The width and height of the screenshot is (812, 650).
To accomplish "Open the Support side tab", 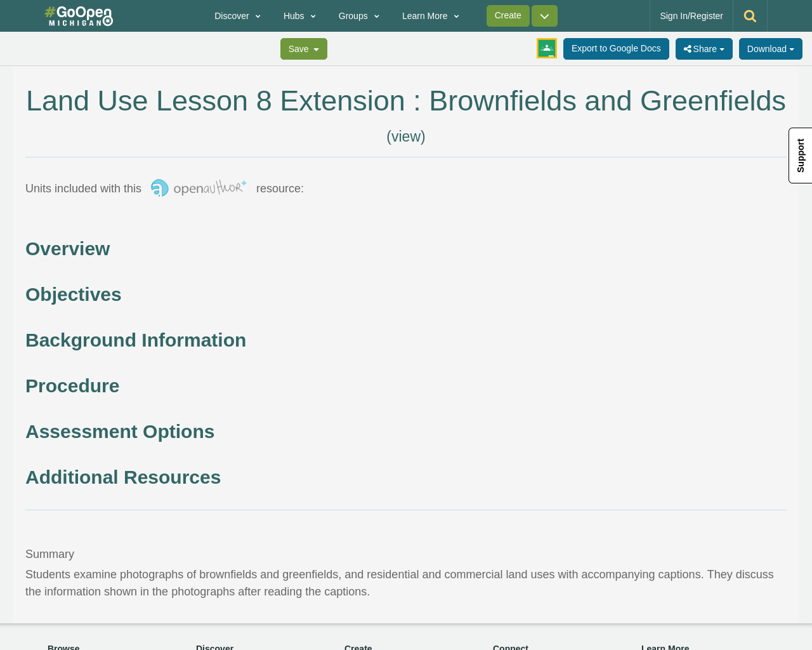I will point(799,156).
